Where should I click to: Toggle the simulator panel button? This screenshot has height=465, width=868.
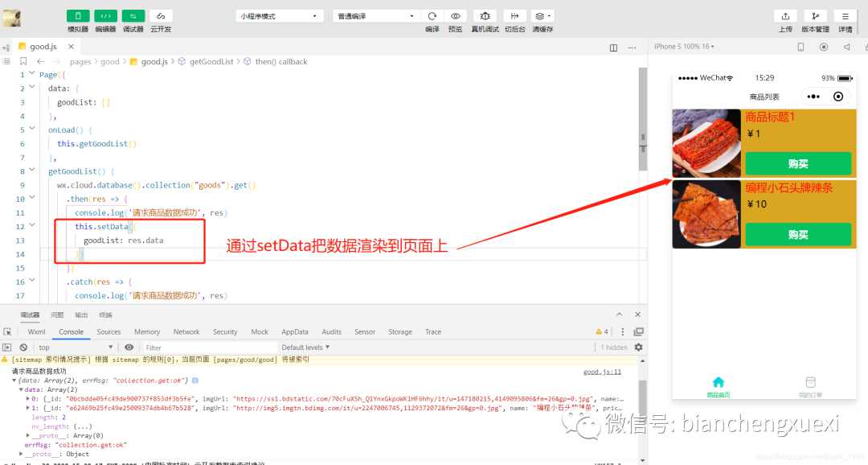78,16
